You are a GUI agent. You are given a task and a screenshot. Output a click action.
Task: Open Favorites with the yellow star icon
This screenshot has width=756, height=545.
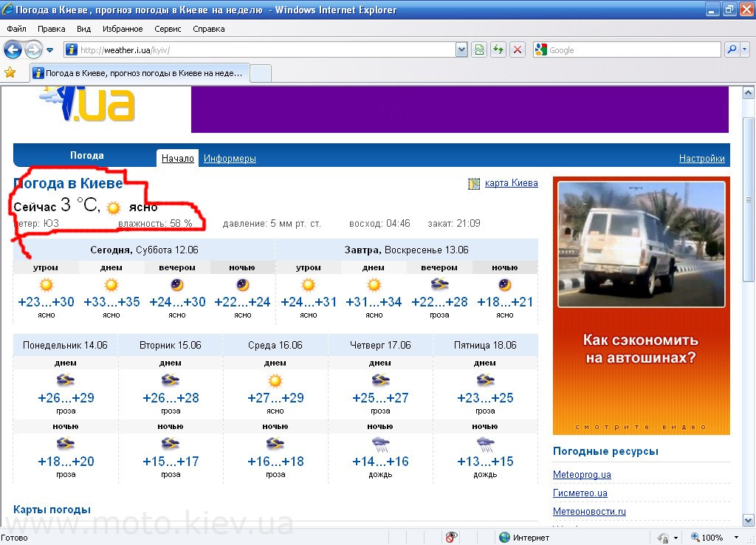10,72
